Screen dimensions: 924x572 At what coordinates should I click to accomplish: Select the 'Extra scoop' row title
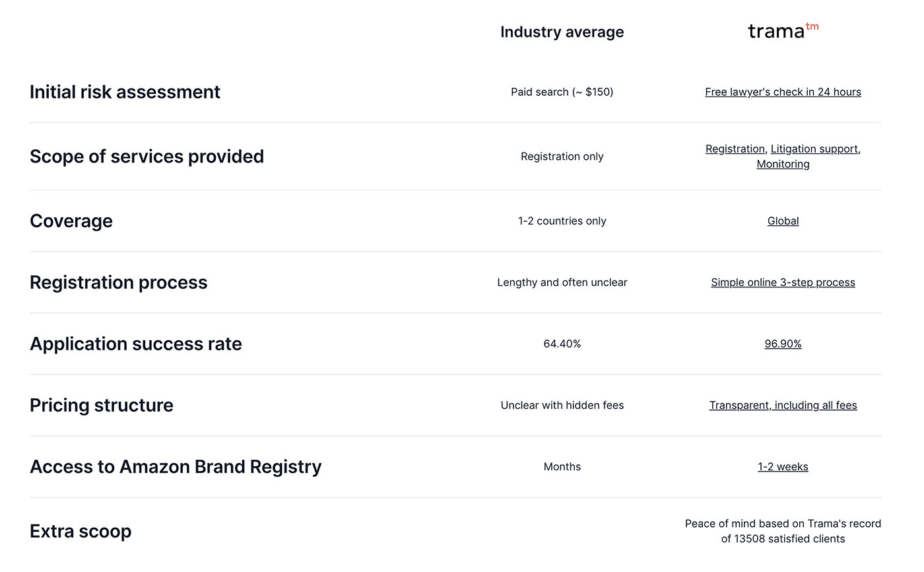coord(81,531)
